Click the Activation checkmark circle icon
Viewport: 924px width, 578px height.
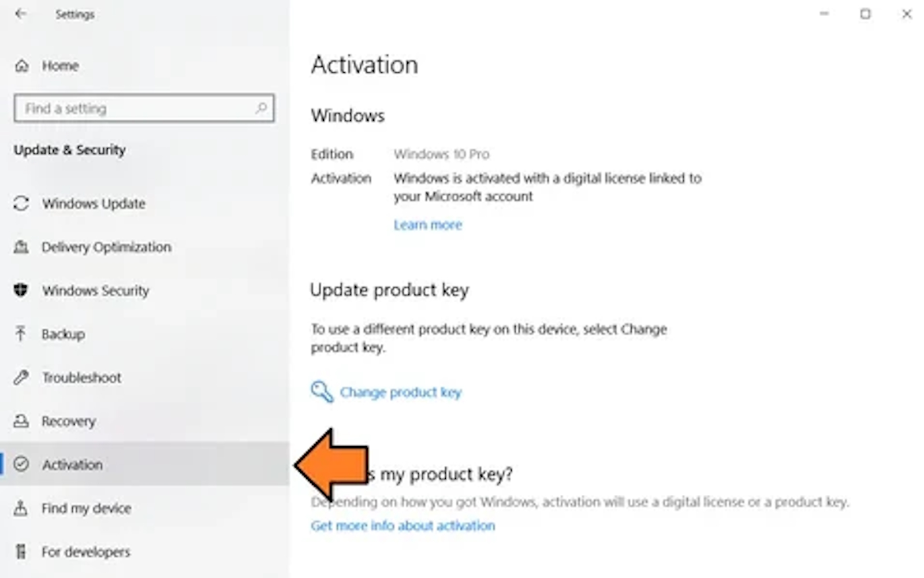[21, 464]
